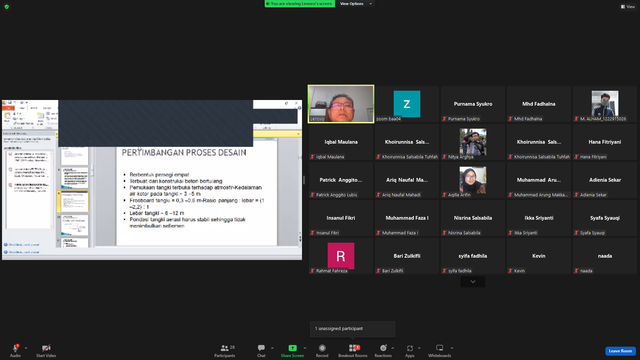Open the Apps icon in toolbar
This screenshot has height=360, width=640.
pos(410,348)
